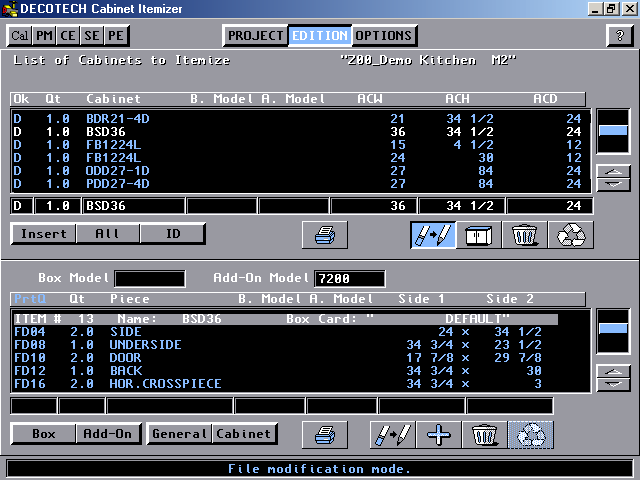Image resolution: width=640 pixels, height=480 pixels.
Task: Click the Side 1 column header
Action: pos(421,299)
